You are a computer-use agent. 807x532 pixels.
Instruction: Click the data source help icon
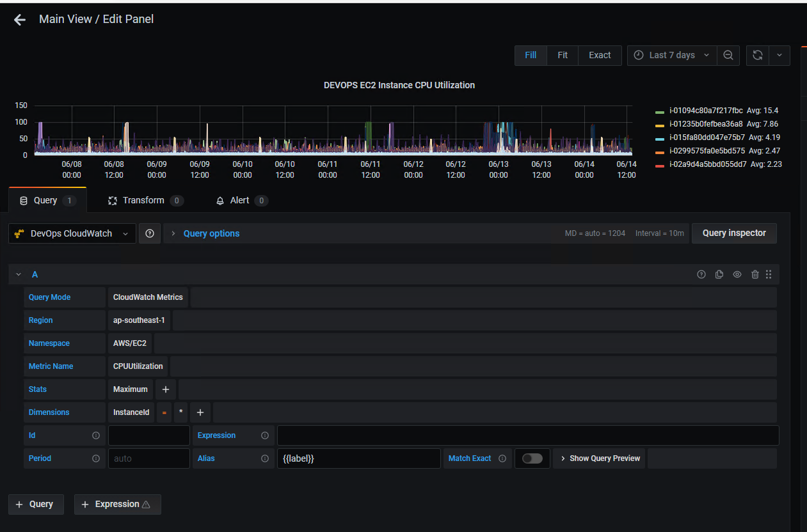(150, 233)
